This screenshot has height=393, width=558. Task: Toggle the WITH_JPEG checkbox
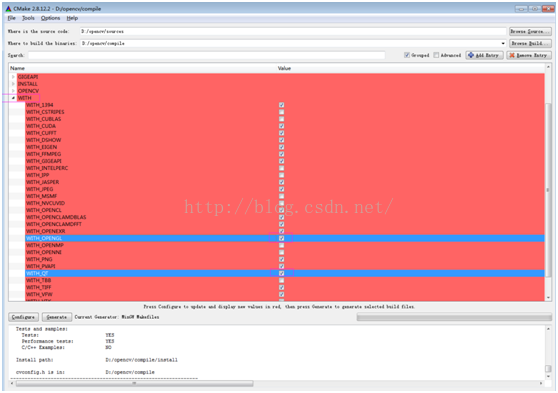[281, 189]
